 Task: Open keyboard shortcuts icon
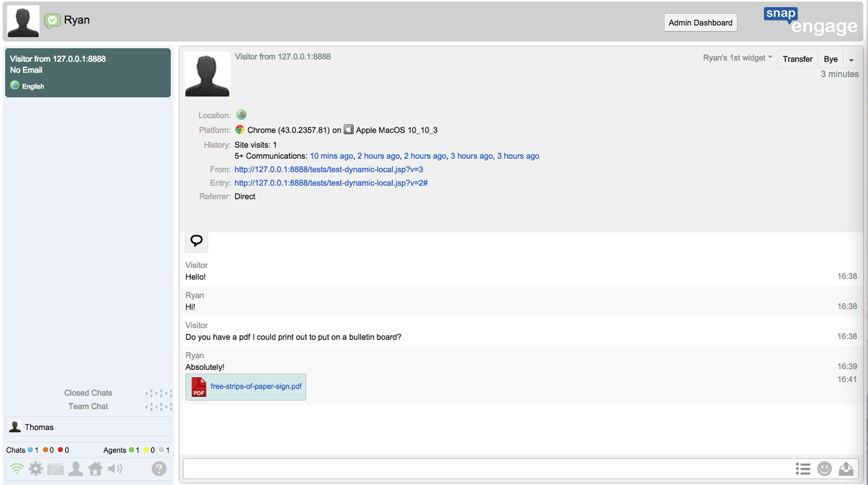[56, 469]
